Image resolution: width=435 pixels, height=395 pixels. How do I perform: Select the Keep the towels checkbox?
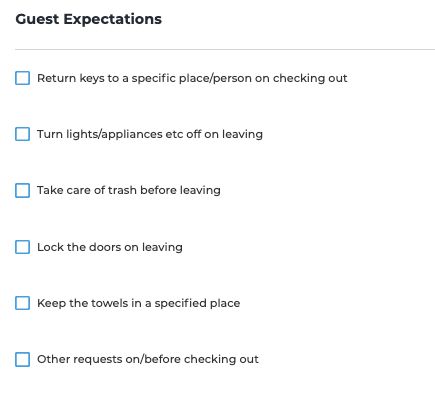tap(22, 303)
